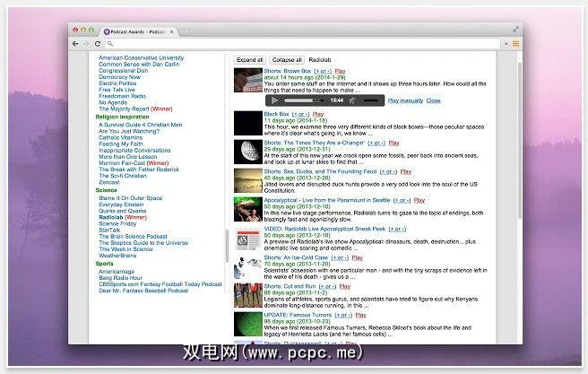Toggle (+ or -) for Famous Tumors
Viewport: 588px width, 374px height.
(343, 315)
